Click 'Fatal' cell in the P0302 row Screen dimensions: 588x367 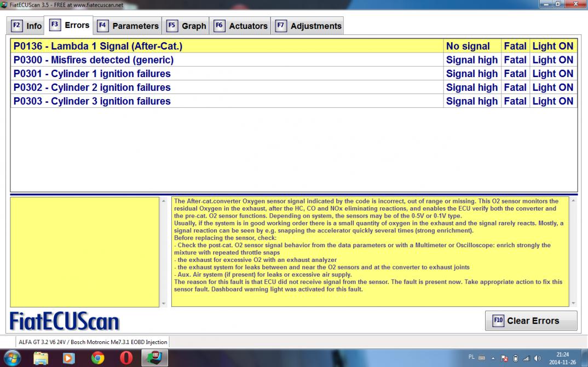click(515, 88)
